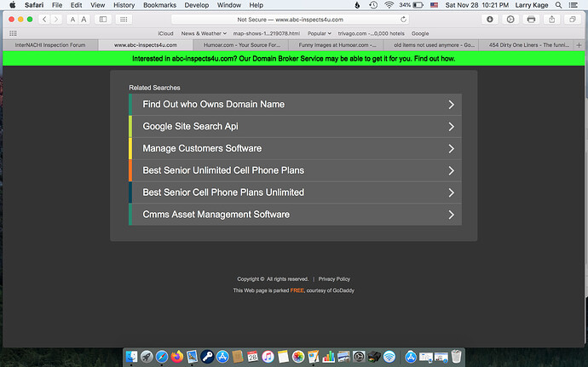This screenshot has height=367, width=588.
Task: Open map-shows-1...219078.html bookmark
Action: click(266, 33)
